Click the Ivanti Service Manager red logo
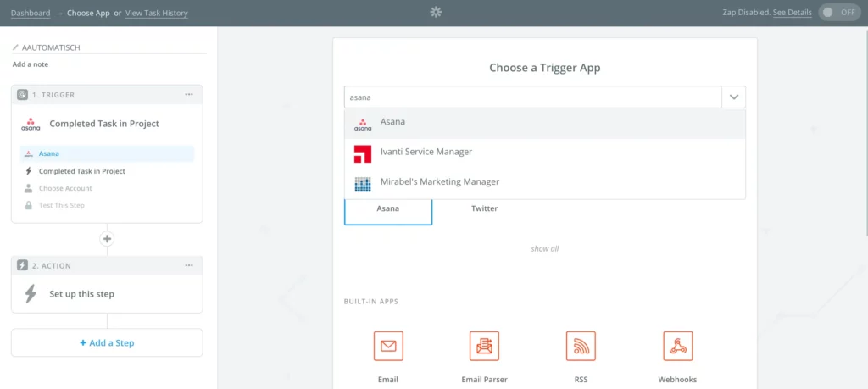The height and width of the screenshot is (389, 868). pos(363,154)
